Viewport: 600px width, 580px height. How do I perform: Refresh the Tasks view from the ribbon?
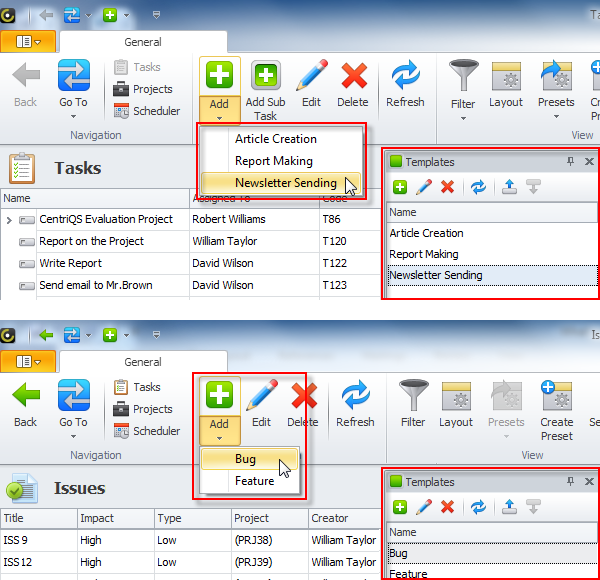[405, 77]
